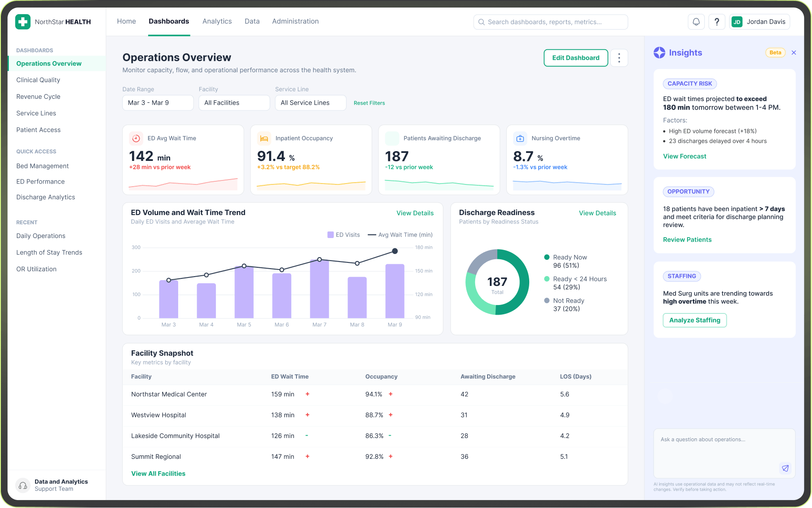Go to the Administration tab
The image size is (812, 508).
[x=295, y=21]
